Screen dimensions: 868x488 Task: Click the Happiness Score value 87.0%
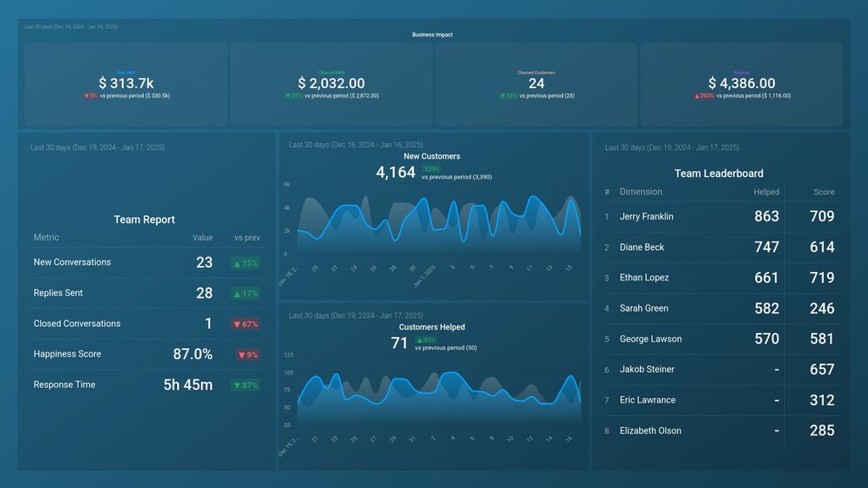click(192, 354)
